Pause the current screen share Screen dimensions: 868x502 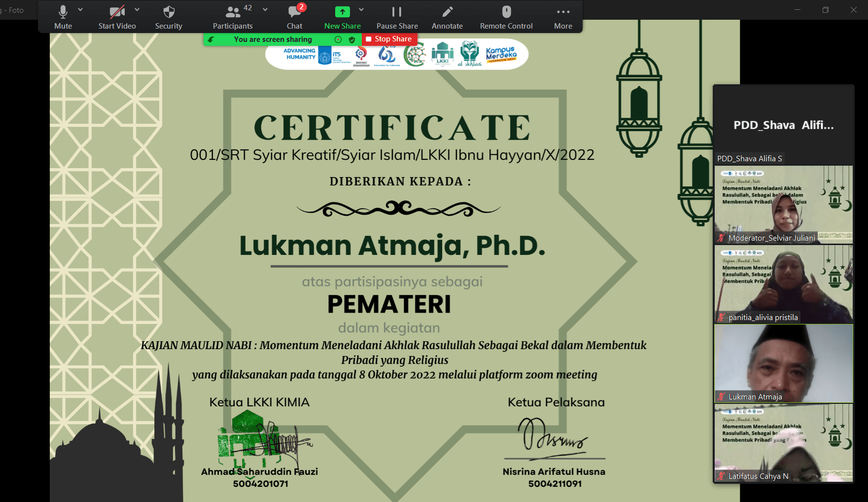tap(397, 17)
